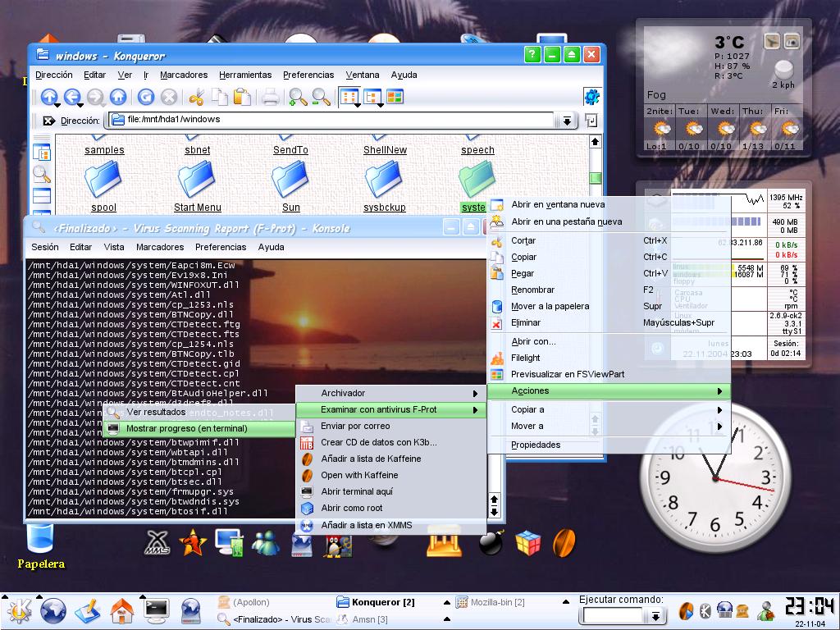Choose Crear CD de datos con K3b
Image resolution: width=840 pixels, height=630 pixels.
coord(391,442)
